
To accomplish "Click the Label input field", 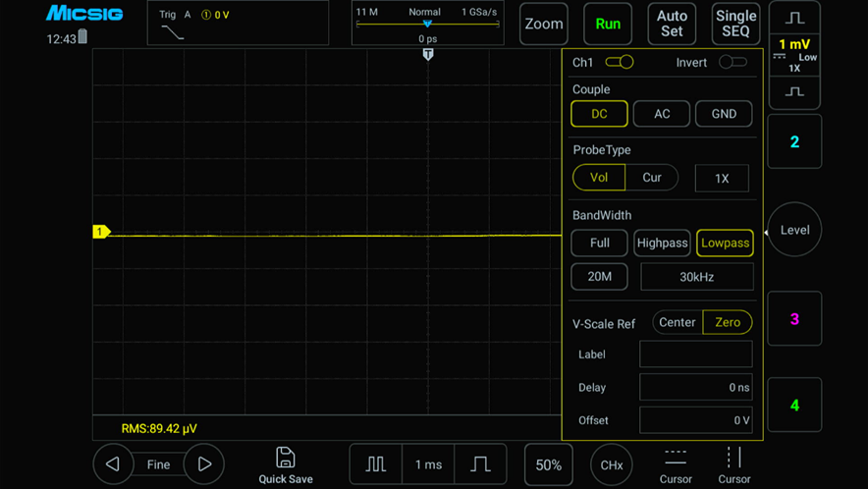I will click(695, 354).
